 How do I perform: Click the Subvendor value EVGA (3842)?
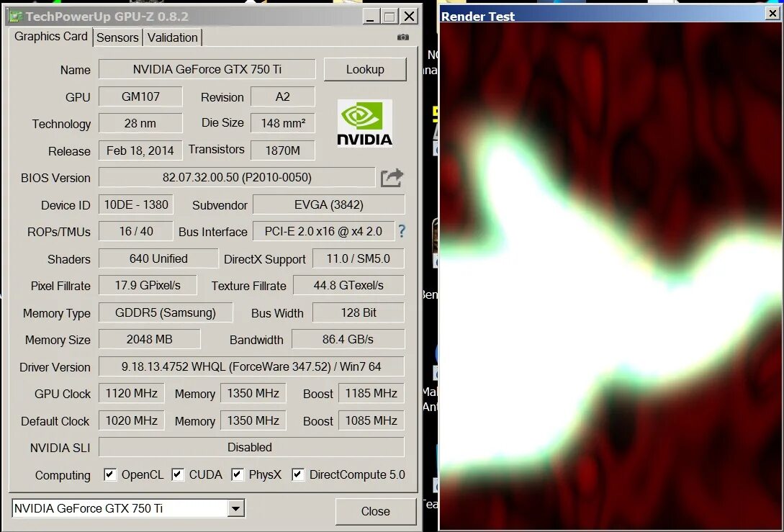click(328, 204)
